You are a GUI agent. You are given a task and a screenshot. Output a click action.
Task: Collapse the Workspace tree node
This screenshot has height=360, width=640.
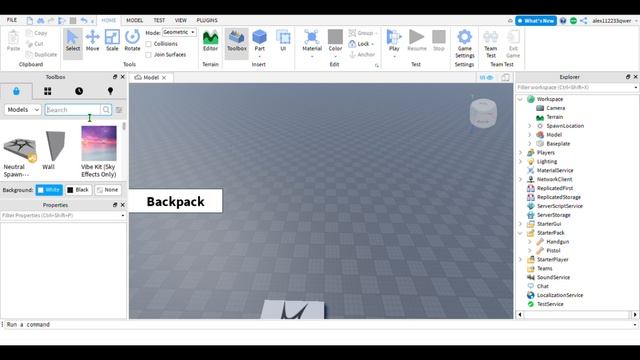(520, 99)
